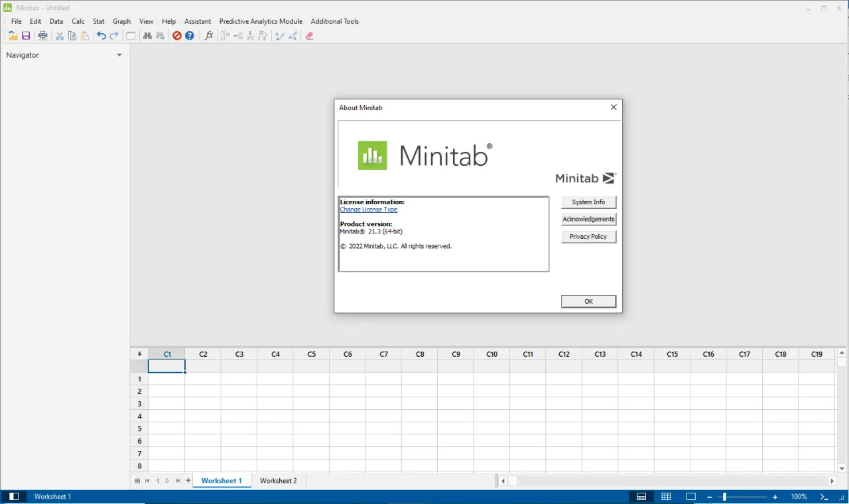Click the Cut scissors icon
This screenshot has height=504, width=849.
pos(60,36)
